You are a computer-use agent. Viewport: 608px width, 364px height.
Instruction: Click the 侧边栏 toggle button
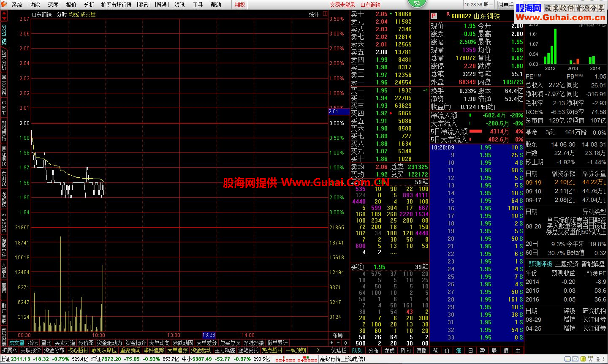click(339, 350)
